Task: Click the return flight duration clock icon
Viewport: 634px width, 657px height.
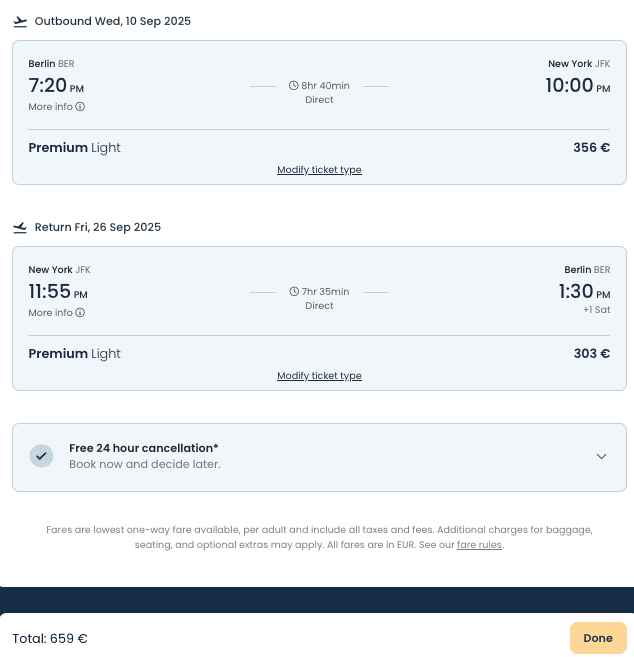Action: 294,292
